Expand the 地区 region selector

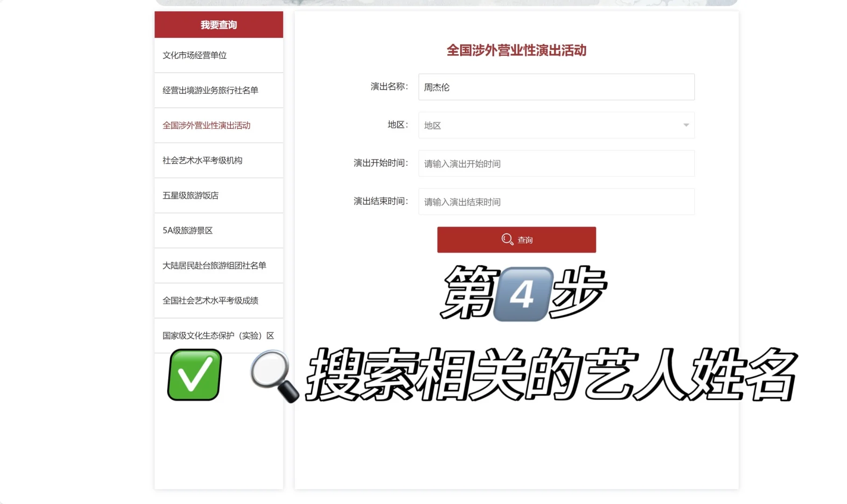pyautogui.click(x=555, y=125)
